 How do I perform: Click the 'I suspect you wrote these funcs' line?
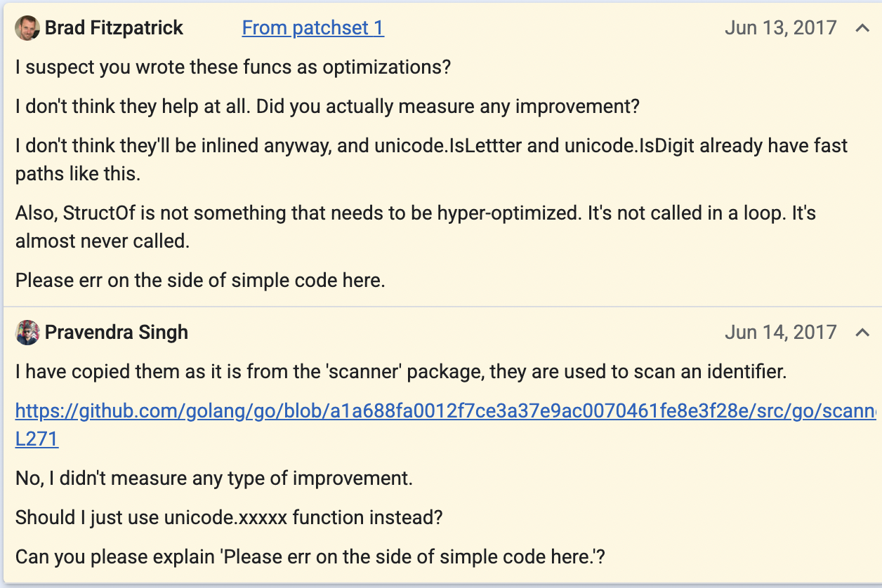[x=233, y=67]
